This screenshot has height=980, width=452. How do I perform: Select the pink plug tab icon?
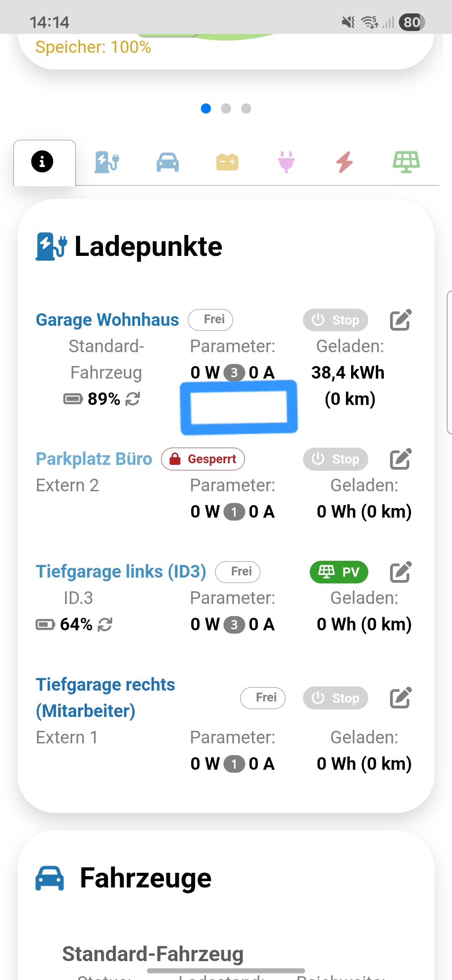coord(286,162)
